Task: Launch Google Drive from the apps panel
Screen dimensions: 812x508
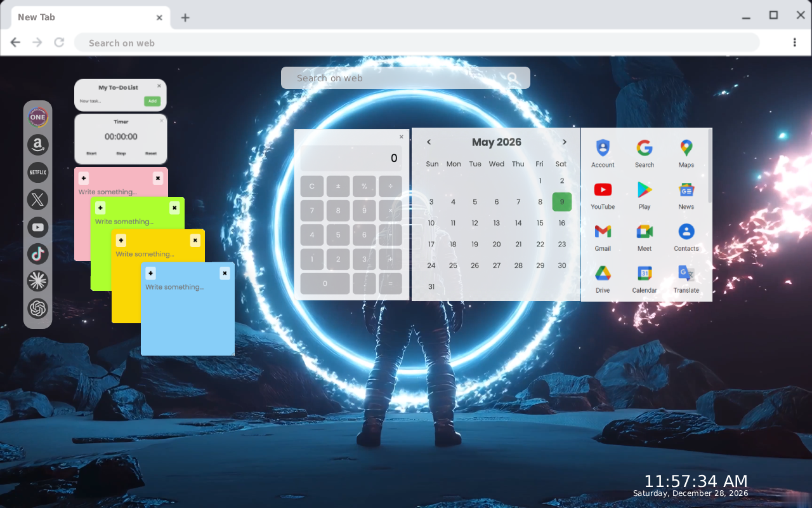Action: click(x=603, y=279)
